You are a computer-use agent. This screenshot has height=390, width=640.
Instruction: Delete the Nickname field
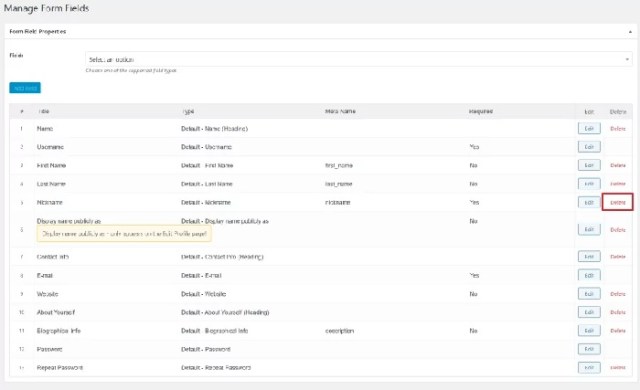tap(618, 202)
